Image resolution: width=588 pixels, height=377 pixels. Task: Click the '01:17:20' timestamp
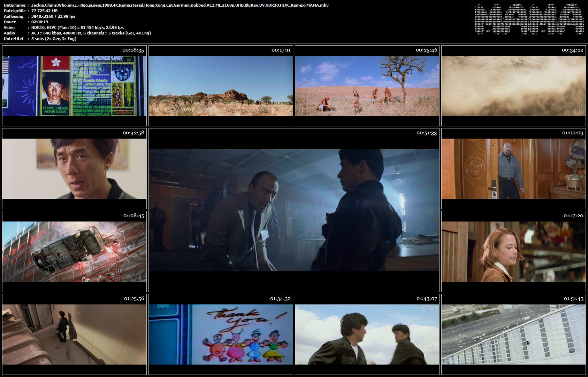tap(573, 216)
